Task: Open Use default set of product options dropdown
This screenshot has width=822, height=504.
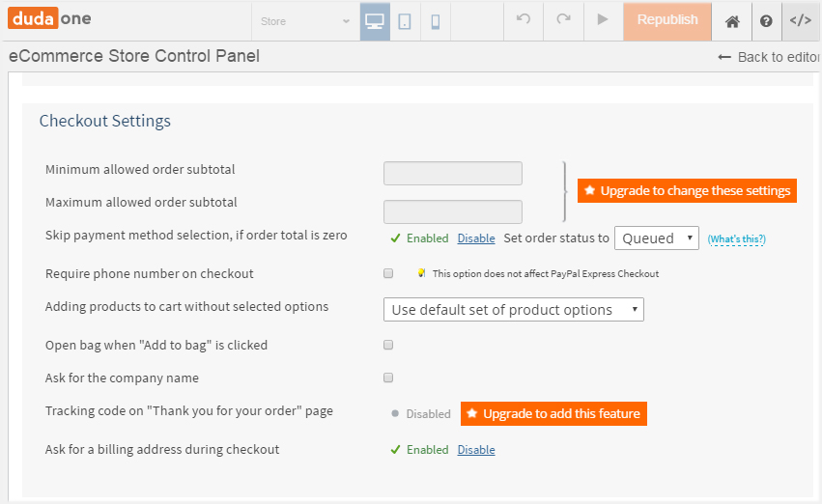Action: tap(513, 310)
